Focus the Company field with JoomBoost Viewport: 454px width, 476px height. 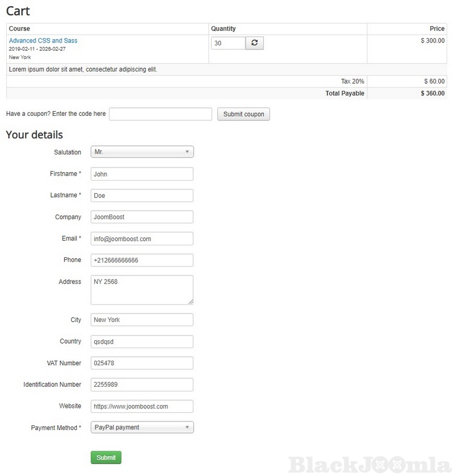coord(142,217)
